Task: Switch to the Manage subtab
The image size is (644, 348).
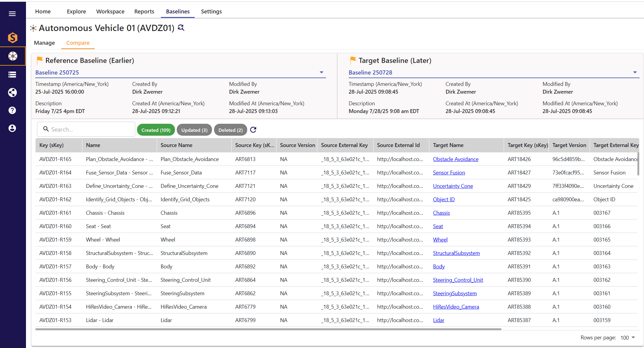Action: pyautogui.click(x=44, y=43)
